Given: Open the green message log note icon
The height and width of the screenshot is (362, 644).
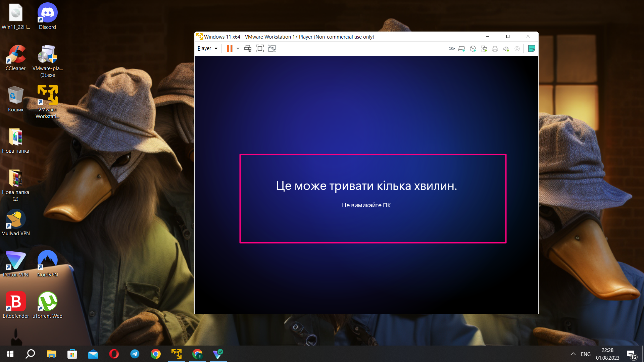Looking at the screenshot, I should click(x=532, y=49).
